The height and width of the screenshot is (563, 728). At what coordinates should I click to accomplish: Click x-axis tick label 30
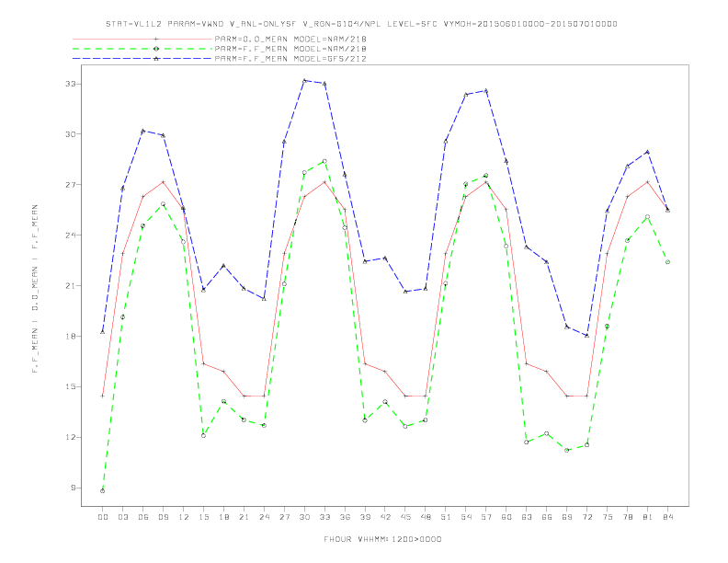coord(304,517)
